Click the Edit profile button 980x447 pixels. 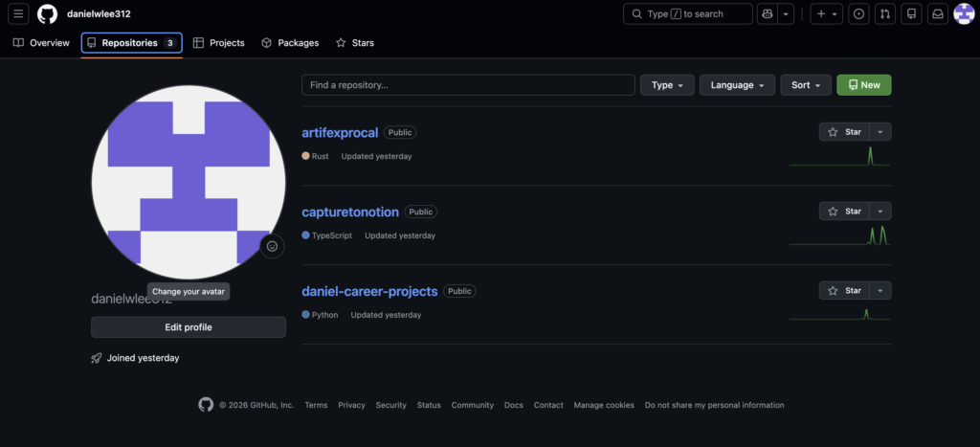point(189,327)
